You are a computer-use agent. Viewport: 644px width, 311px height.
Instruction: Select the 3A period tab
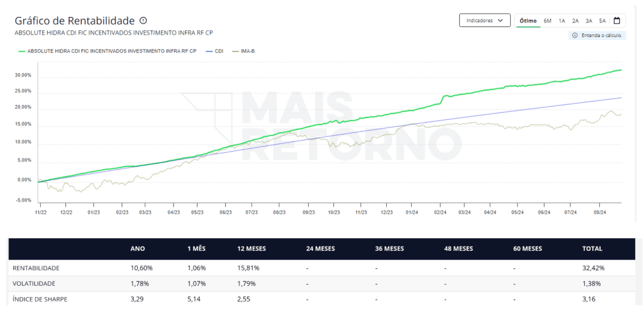pos(589,21)
